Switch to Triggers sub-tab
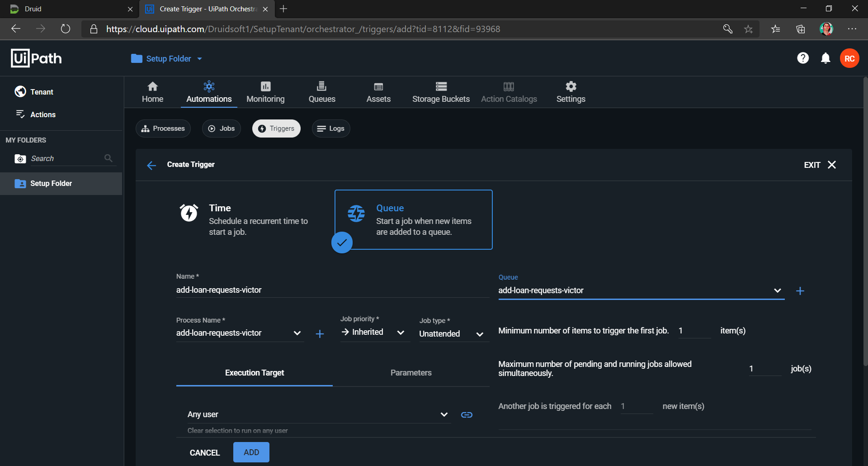Image resolution: width=868 pixels, height=466 pixels. click(x=276, y=128)
